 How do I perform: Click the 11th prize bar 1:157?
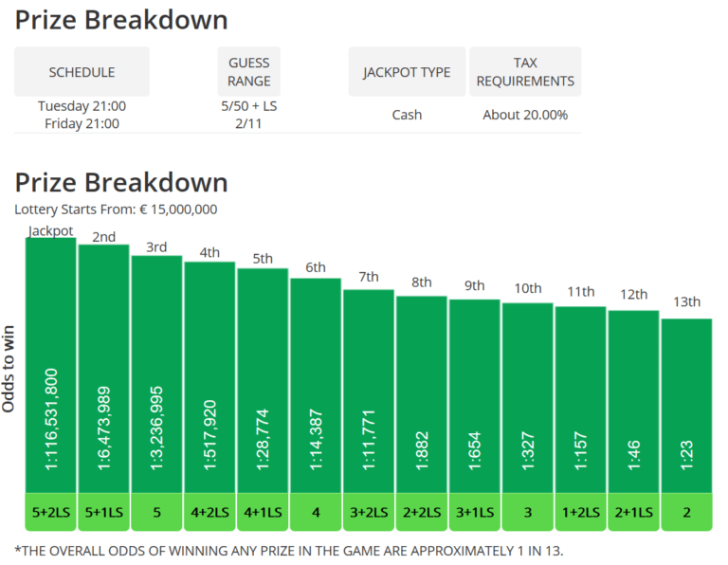click(580, 400)
